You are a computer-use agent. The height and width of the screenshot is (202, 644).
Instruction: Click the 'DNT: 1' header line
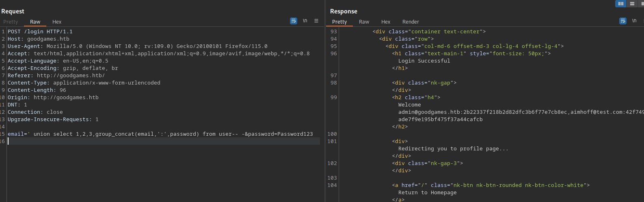[x=17, y=105]
